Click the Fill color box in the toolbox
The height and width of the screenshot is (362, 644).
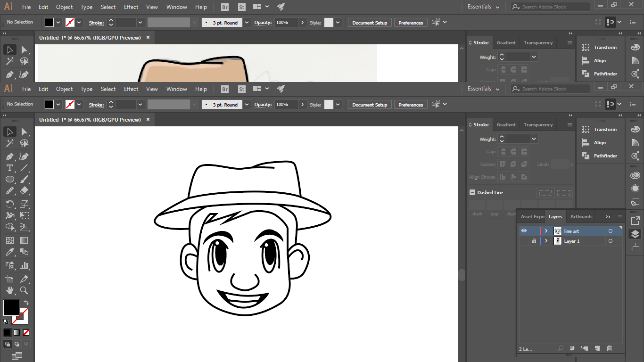(11, 308)
